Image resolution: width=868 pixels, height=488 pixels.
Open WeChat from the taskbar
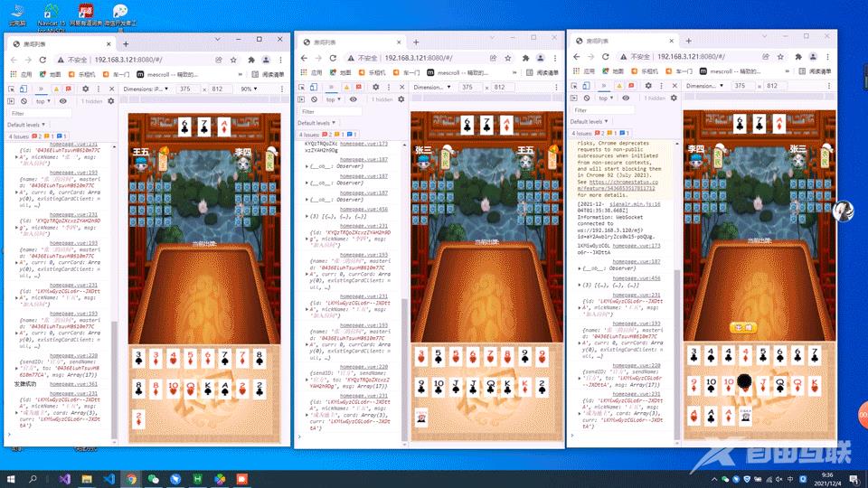coord(154,479)
